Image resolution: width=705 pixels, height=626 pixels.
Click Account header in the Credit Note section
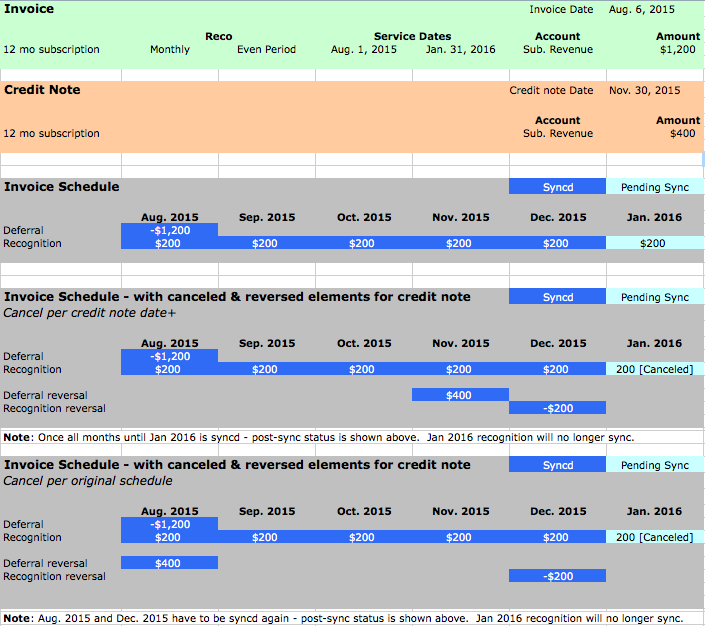[558, 121]
